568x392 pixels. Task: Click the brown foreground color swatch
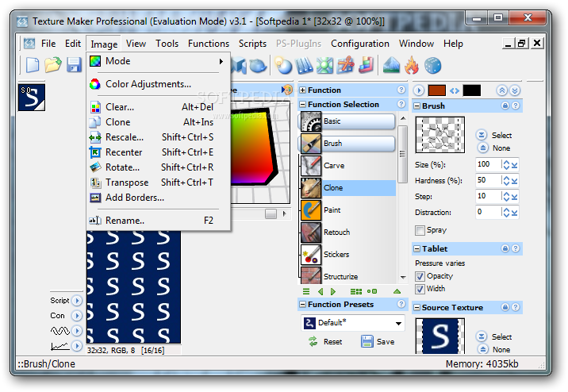436,90
